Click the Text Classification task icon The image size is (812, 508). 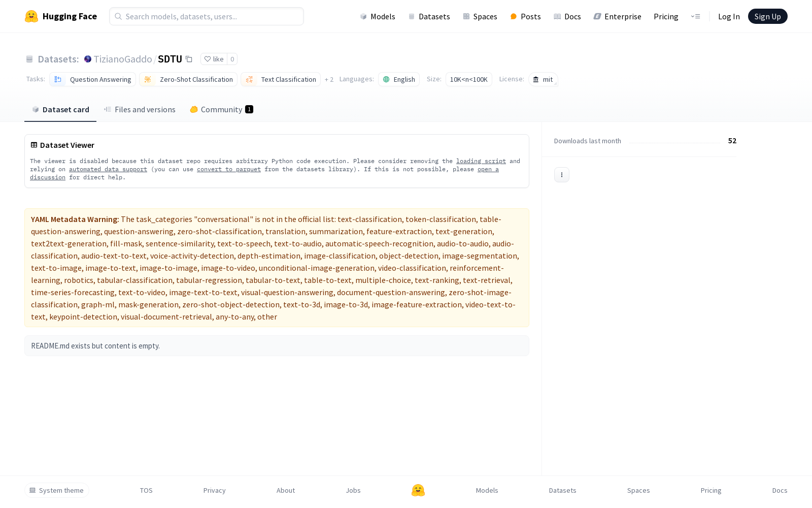[x=249, y=79]
